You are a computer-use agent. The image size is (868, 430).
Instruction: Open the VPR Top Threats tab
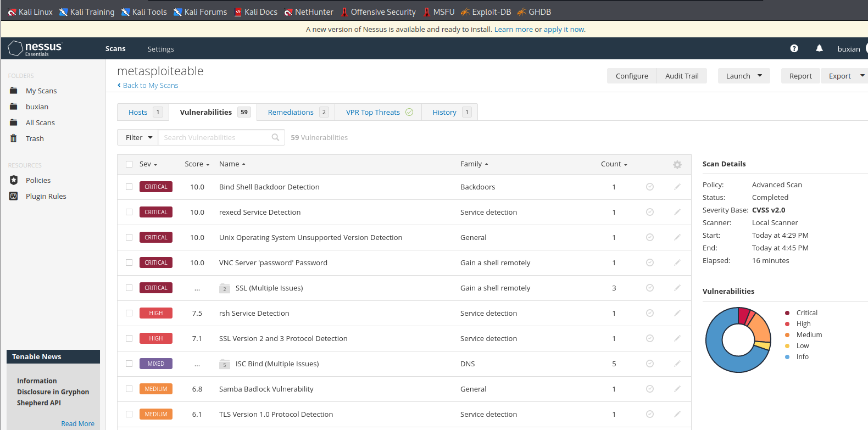tap(373, 112)
